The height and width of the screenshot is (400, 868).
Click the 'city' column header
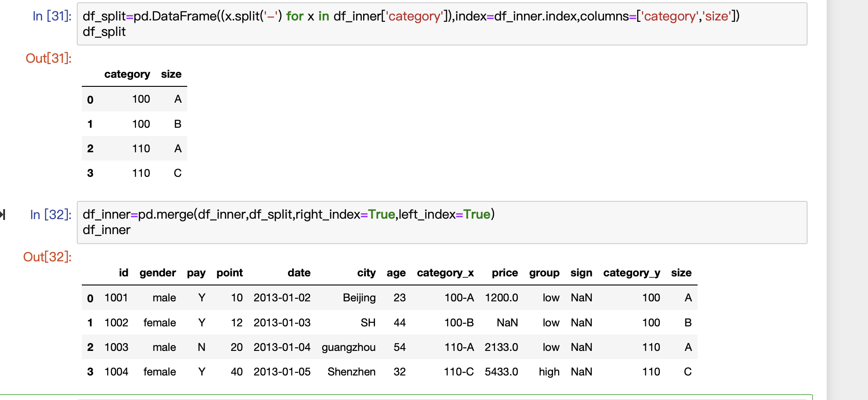(x=366, y=273)
